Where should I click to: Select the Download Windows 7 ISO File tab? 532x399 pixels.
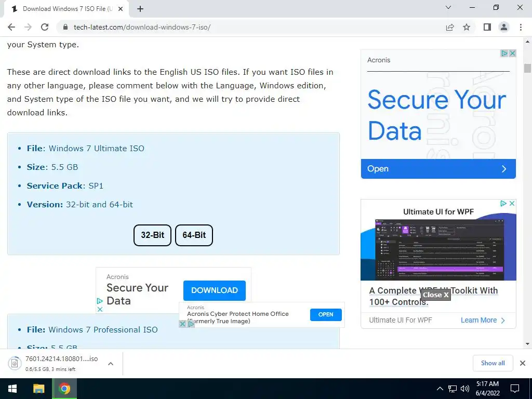pos(66,9)
